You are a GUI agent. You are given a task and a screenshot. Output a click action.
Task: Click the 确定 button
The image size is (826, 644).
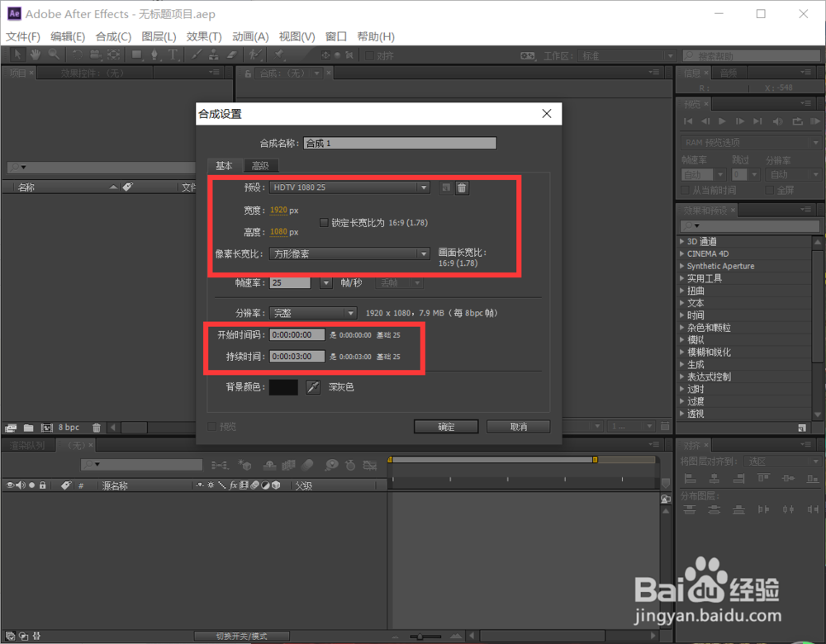click(x=446, y=427)
